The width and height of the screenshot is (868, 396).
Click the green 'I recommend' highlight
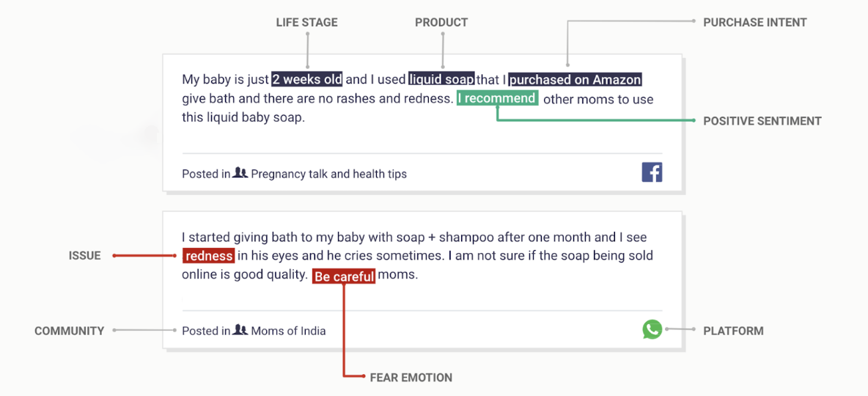click(498, 99)
